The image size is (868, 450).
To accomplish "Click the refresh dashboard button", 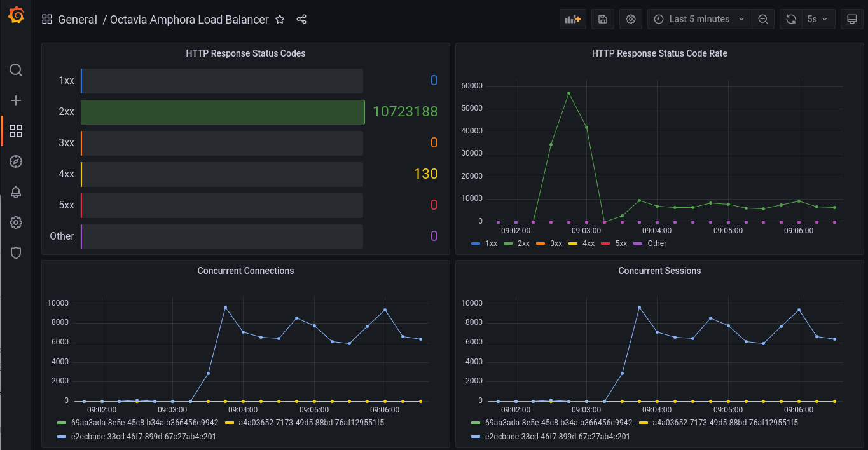I will [x=791, y=19].
